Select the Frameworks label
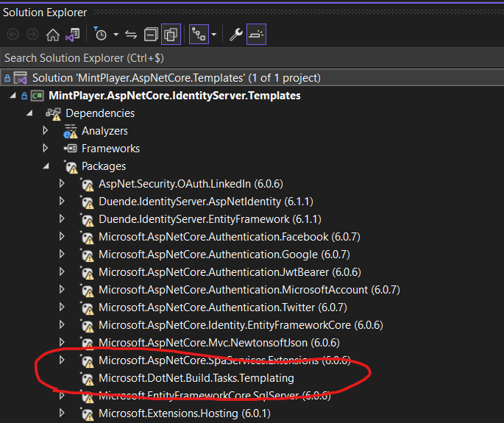 point(110,149)
